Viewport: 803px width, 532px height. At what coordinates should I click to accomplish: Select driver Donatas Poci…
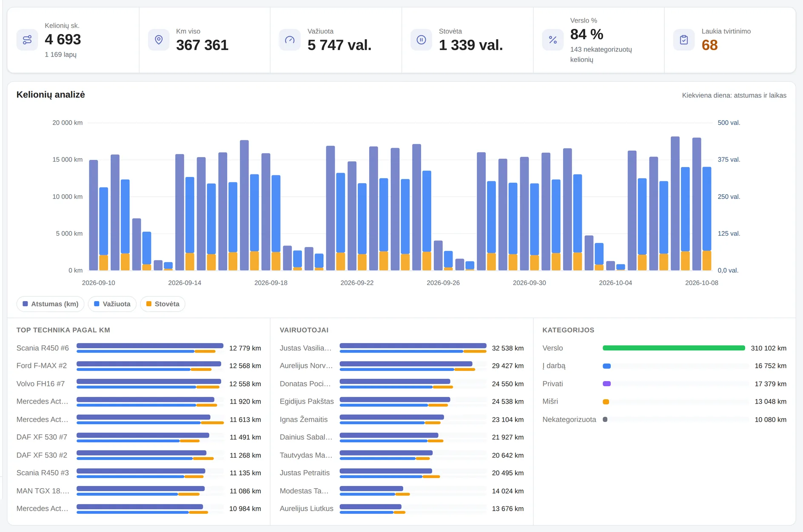pos(401,384)
